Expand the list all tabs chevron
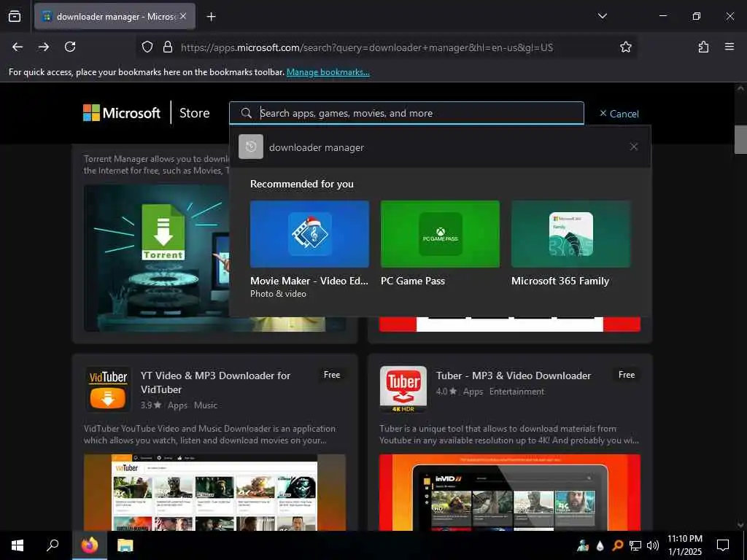The image size is (747, 560). (x=602, y=16)
